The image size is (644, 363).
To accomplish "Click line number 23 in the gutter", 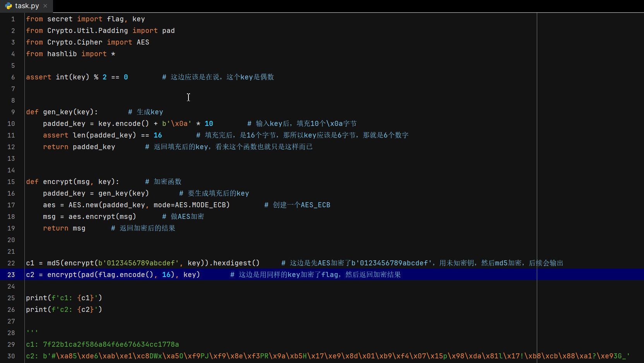I will click(x=11, y=275).
